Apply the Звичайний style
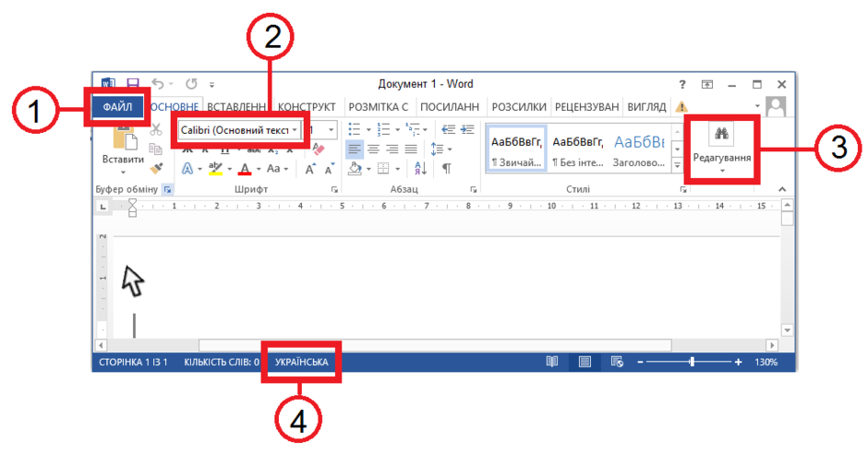This screenshot has width=868, height=454. pos(516,149)
